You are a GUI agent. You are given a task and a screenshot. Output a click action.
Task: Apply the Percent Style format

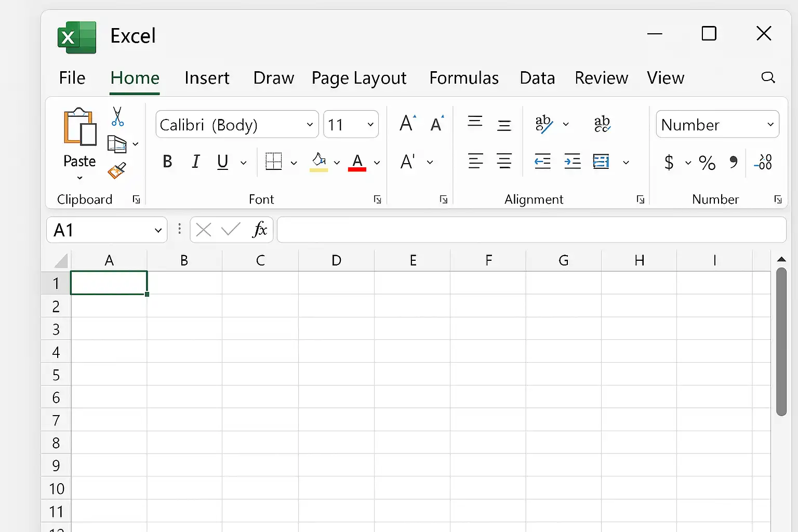pos(707,163)
